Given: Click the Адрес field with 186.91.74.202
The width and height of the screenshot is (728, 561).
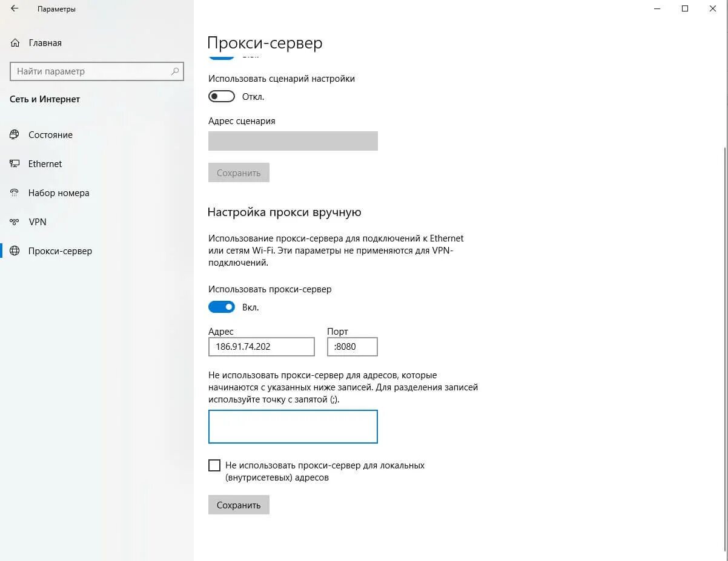Looking at the screenshot, I should coord(262,347).
